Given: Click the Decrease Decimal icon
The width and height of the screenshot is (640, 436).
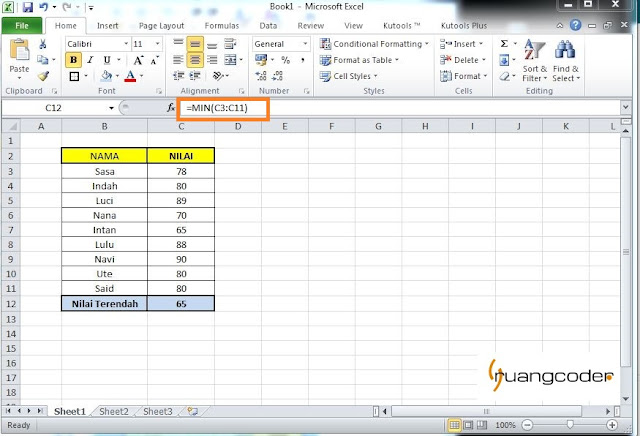Looking at the screenshot, I should point(278,76).
